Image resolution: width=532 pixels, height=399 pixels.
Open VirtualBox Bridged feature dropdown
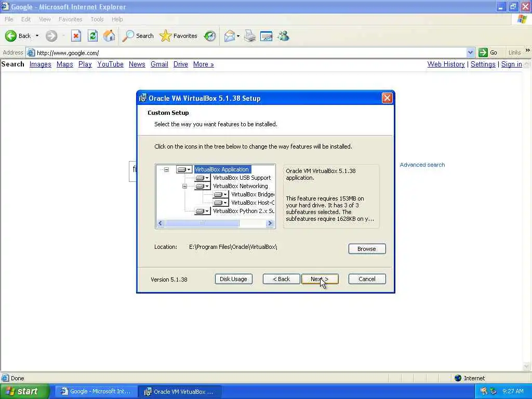[x=220, y=194]
